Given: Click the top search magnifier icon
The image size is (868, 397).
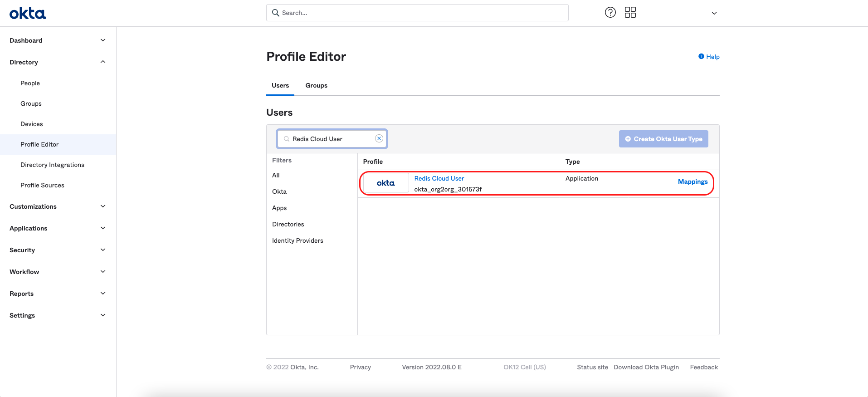Looking at the screenshot, I should point(275,13).
